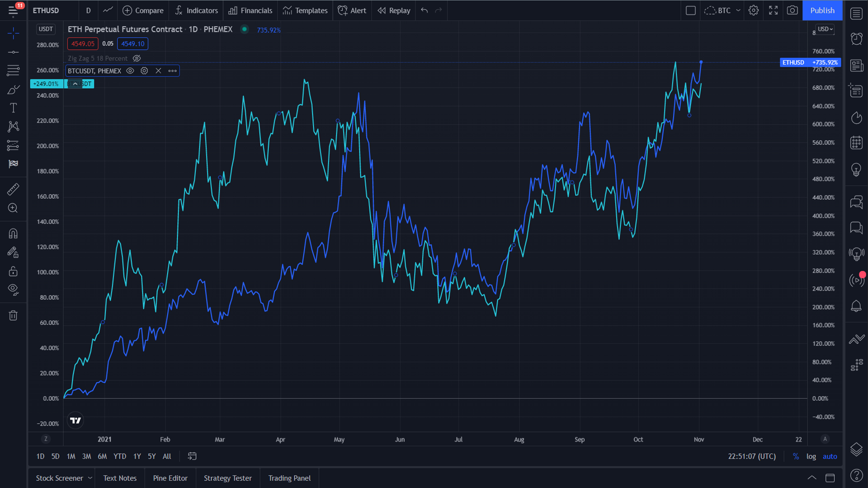Open the USD currency dropdown on price axis

[x=825, y=29]
